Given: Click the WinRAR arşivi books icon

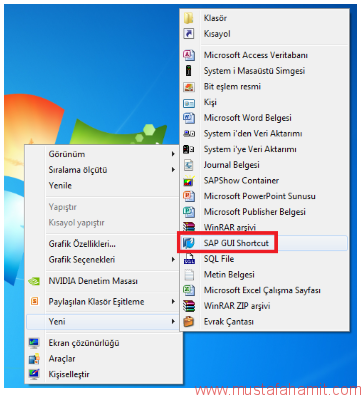Looking at the screenshot, I should click(x=189, y=227).
